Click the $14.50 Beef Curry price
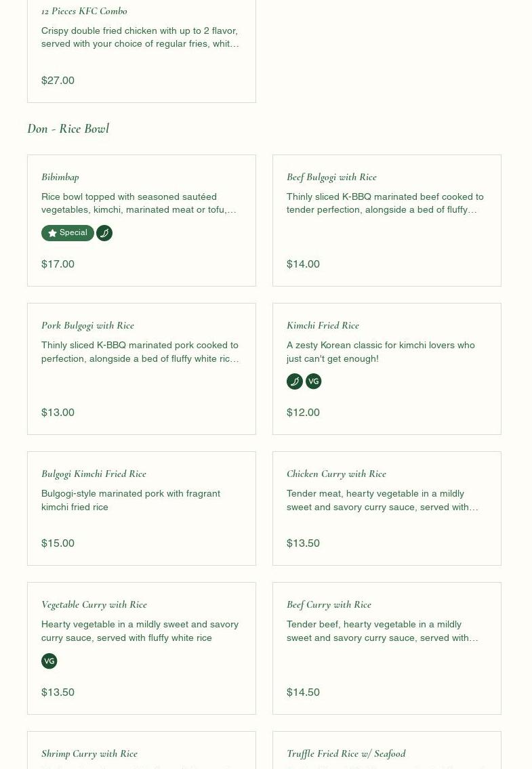532x769 pixels. click(303, 692)
